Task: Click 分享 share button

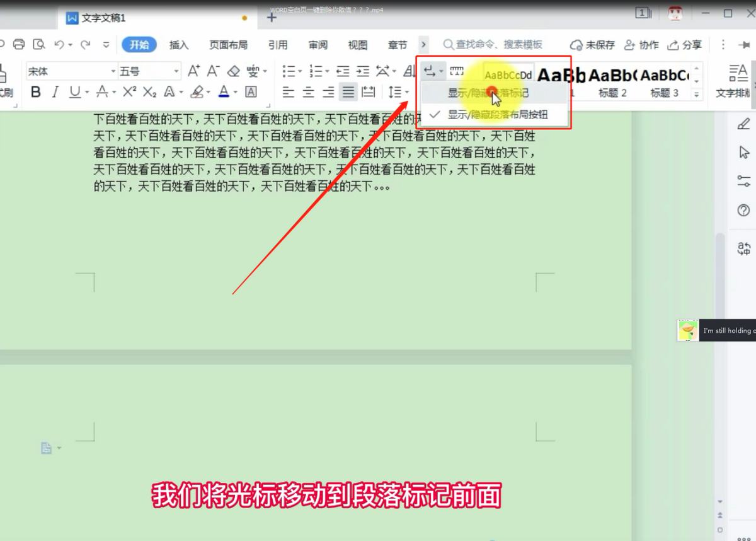Action: (x=685, y=45)
